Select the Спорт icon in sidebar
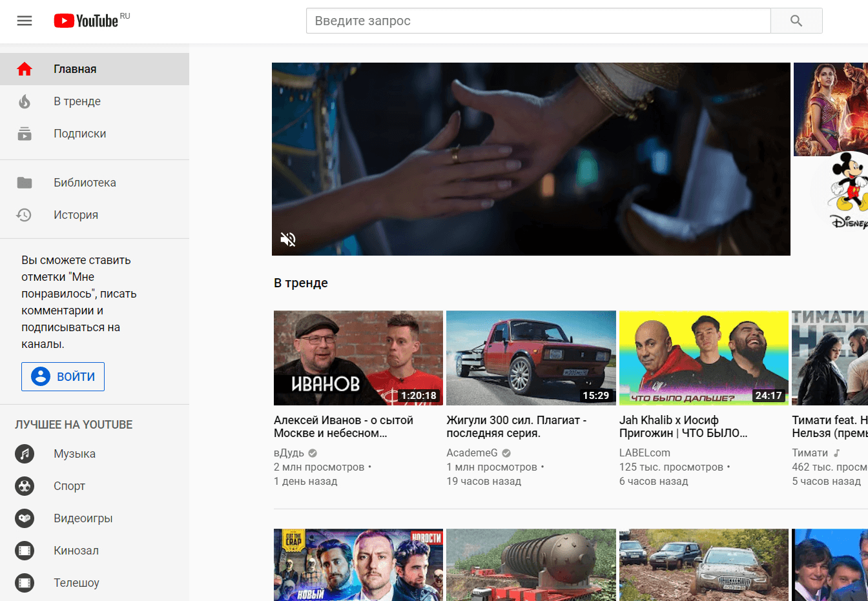 click(25, 486)
